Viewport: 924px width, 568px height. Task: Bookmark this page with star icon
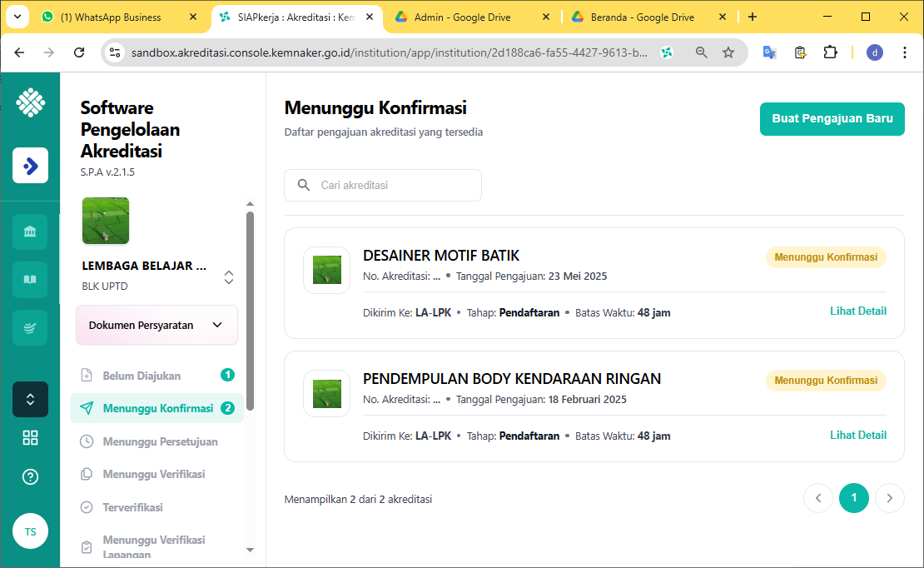[x=728, y=52]
